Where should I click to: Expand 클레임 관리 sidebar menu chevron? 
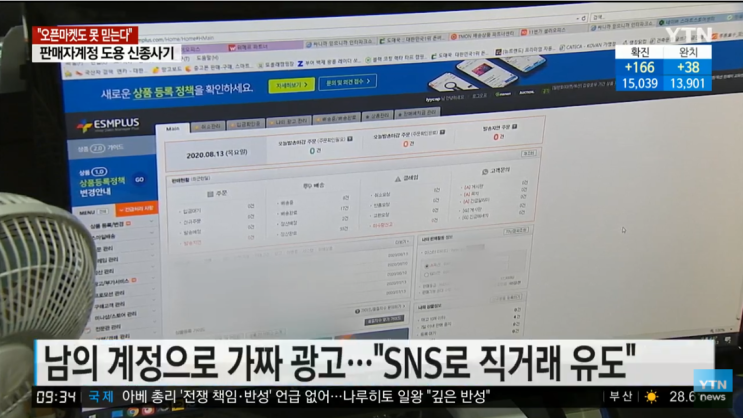[153, 255]
